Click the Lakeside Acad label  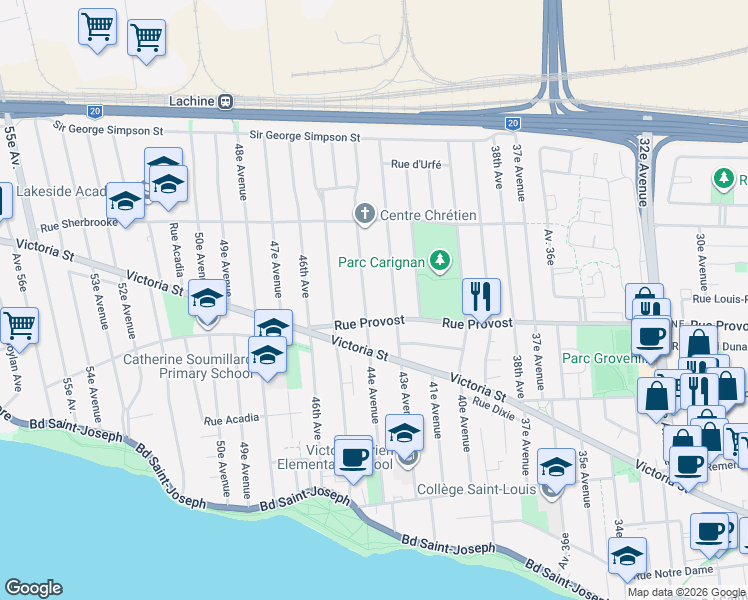coord(61,192)
